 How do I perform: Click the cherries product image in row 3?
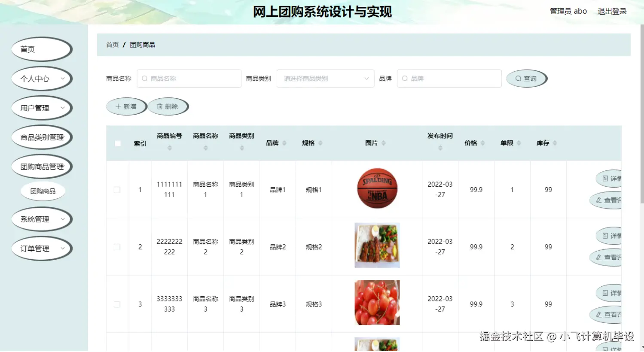(377, 303)
